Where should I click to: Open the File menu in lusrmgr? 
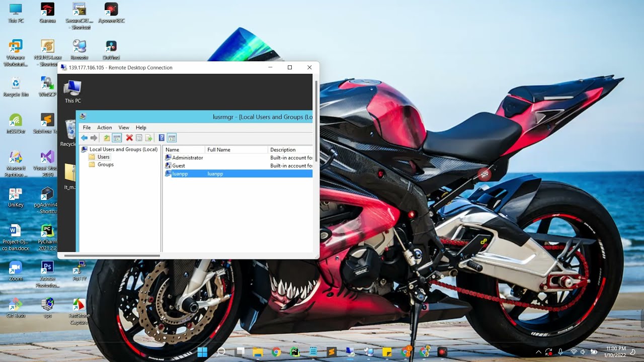(x=87, y=128)
